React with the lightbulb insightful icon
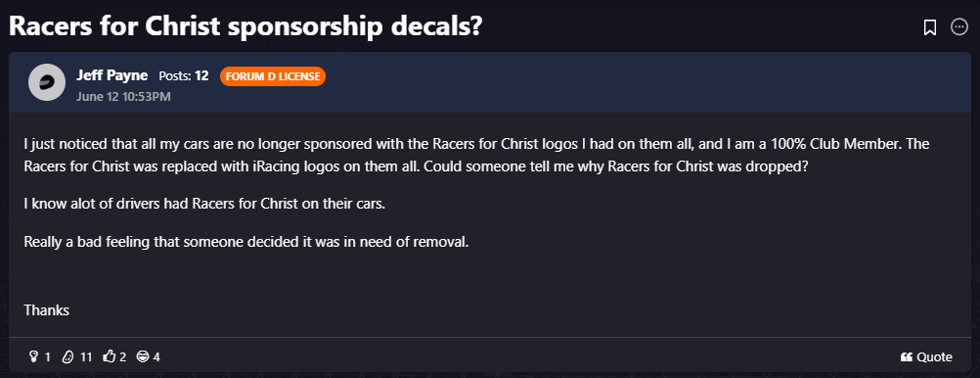Screen dimensions: 980x378 pos(34,356)
